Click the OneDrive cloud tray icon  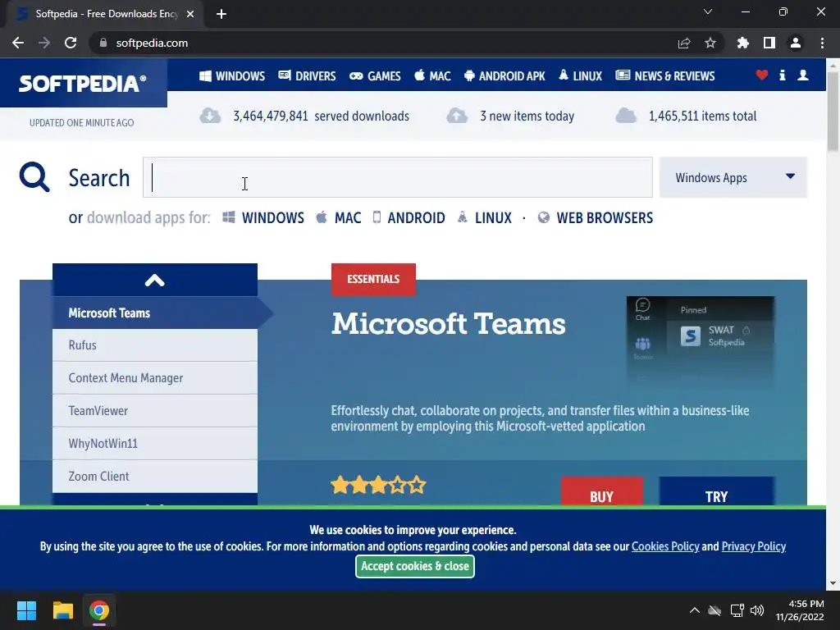[714, 610]
